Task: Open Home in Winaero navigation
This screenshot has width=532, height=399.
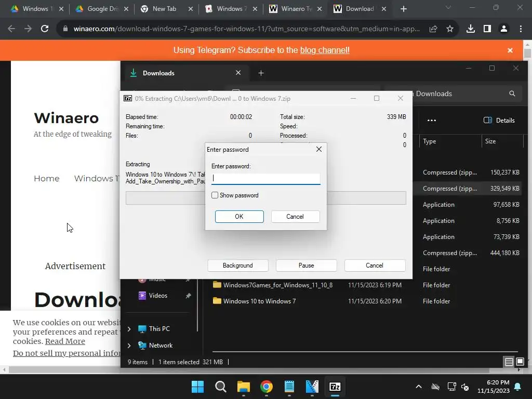Action: [46, 179]
